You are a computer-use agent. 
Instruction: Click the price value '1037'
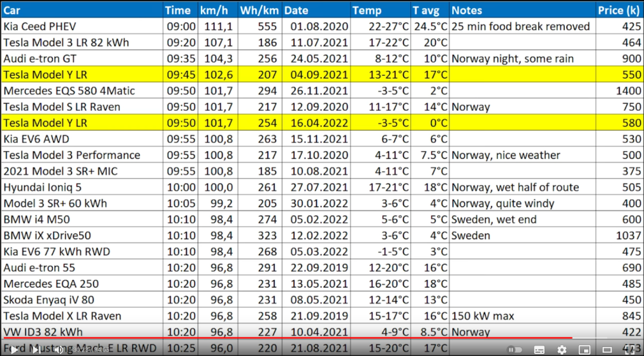pyautogui.click(x=629, y=235)
